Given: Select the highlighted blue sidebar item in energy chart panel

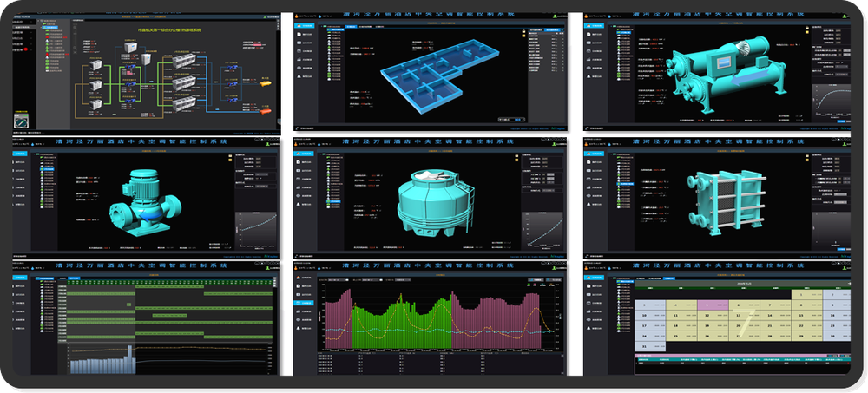Looking at the screenshot, I should click(303, 303).
